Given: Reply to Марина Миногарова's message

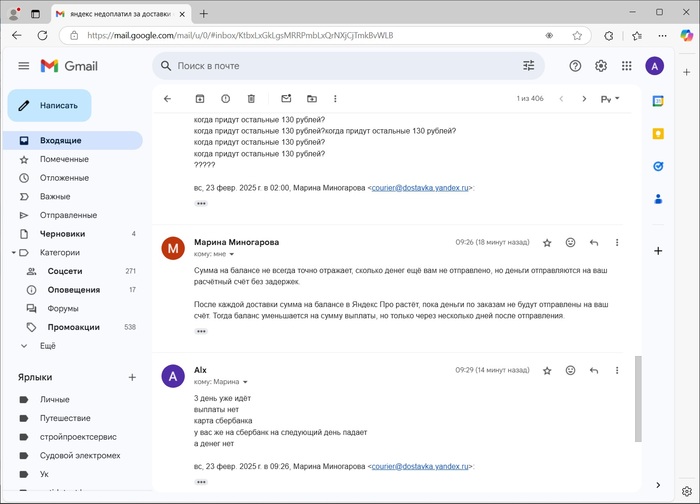Looking at the screenshot, I should 594,242.
